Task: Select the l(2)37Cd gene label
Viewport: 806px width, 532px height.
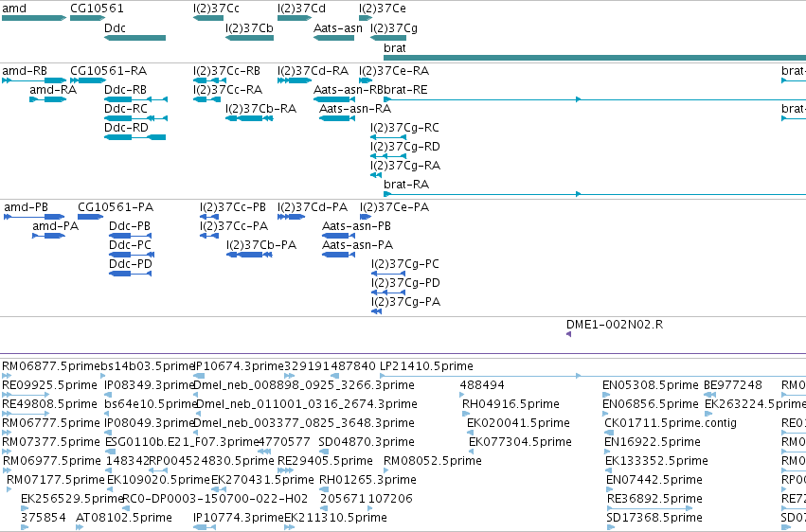Action: [301, 9]
